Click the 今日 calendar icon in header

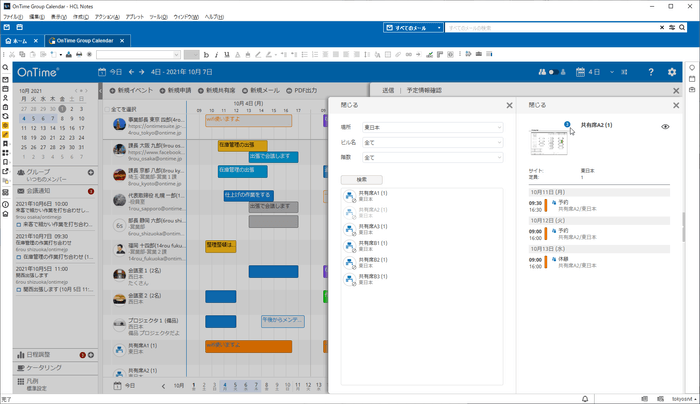point(102,72)
